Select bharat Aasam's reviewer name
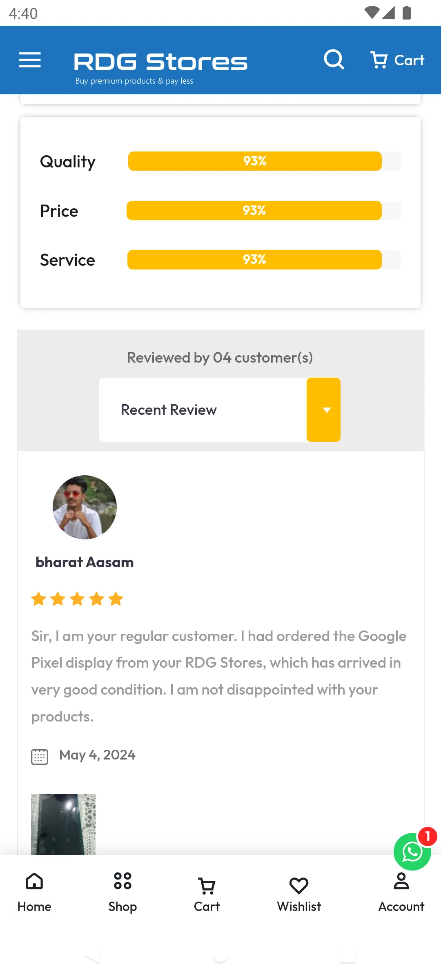This screenshot has height=980, width=441. (x=84, y=561)
